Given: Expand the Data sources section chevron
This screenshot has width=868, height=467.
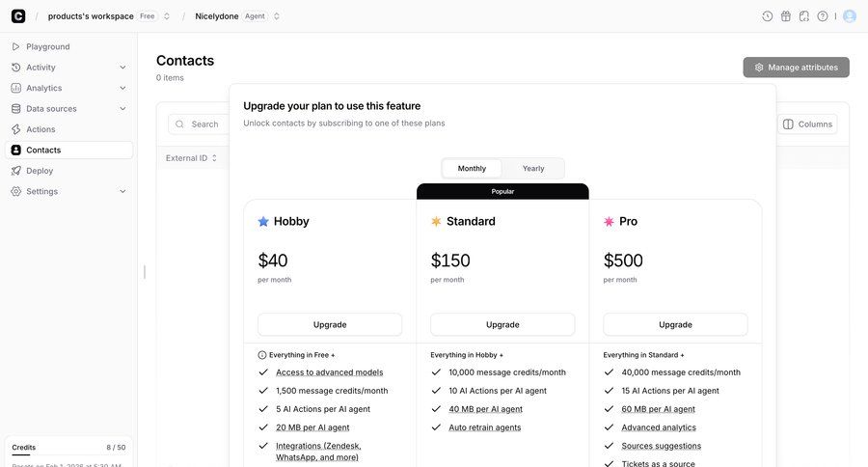Looking at the screenshot, I should (x=122, y=109).
